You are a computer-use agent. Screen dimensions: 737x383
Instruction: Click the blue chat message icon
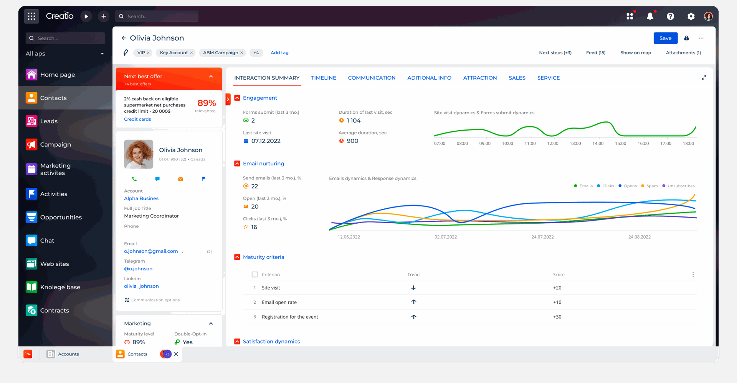pyautogui.click(x=157, y=179)
